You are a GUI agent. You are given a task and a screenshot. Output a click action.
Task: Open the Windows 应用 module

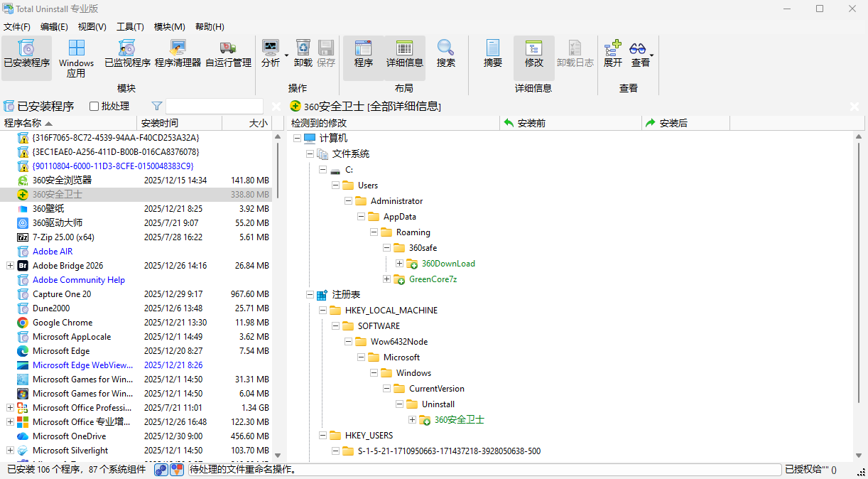click(x=76, y=58)
